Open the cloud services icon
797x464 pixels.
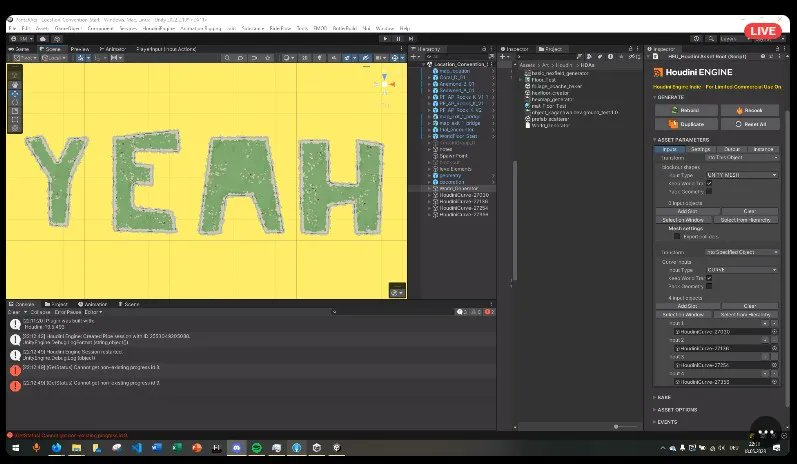pos(43,39)
